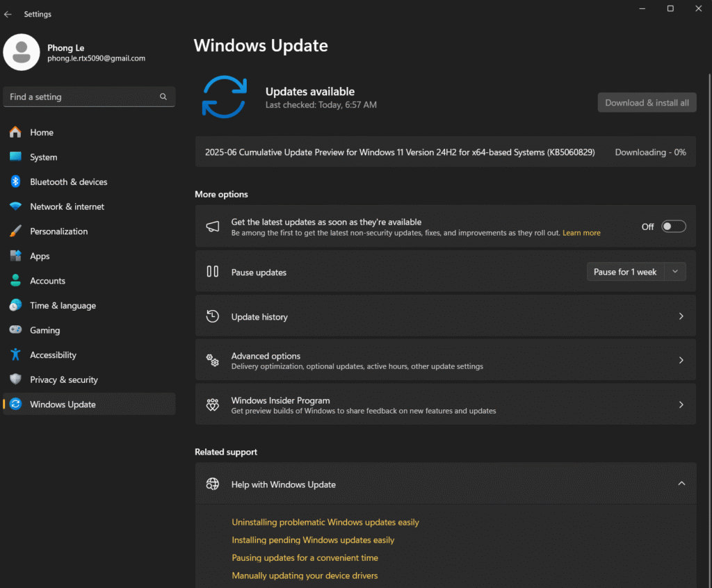The width and height of the screenshot is (712, 588).
Task: Click Download & install all button
Action: click(x=647, y=103)
